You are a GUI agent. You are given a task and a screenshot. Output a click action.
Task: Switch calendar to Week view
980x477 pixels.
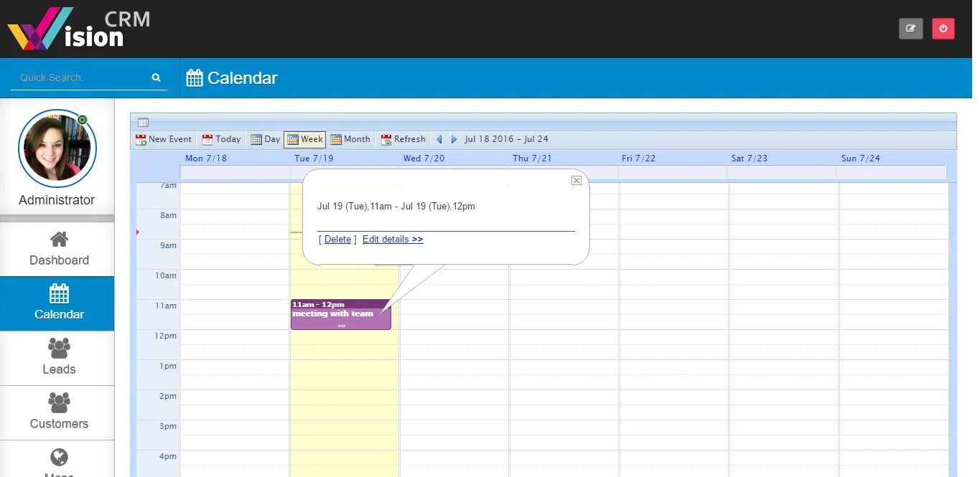(x=305, y=139)
